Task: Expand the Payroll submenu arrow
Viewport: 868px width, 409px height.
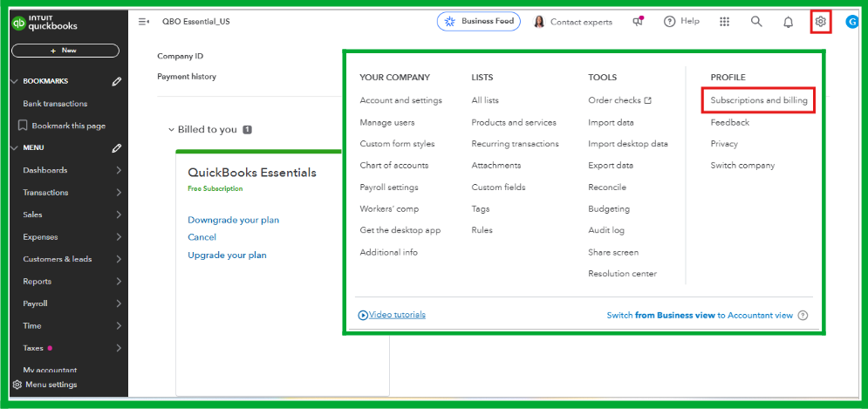Action: [x=119, y=303]
